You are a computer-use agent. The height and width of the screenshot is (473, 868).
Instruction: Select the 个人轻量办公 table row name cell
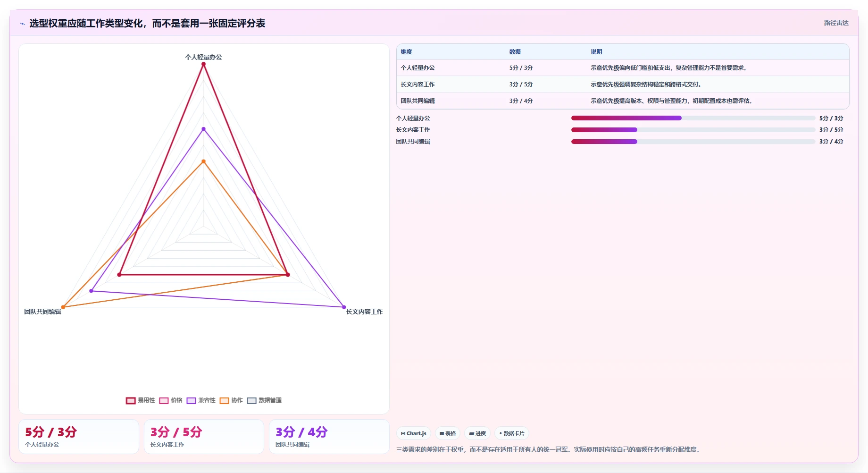pos(417,68)
